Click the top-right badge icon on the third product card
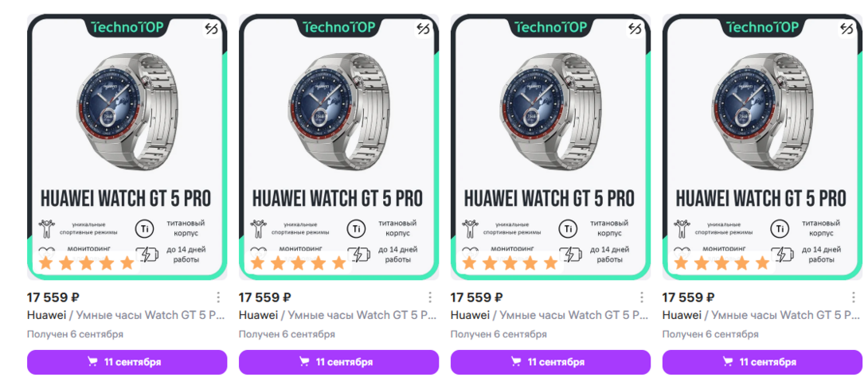868x377 pixels. [x=635, y=29]
